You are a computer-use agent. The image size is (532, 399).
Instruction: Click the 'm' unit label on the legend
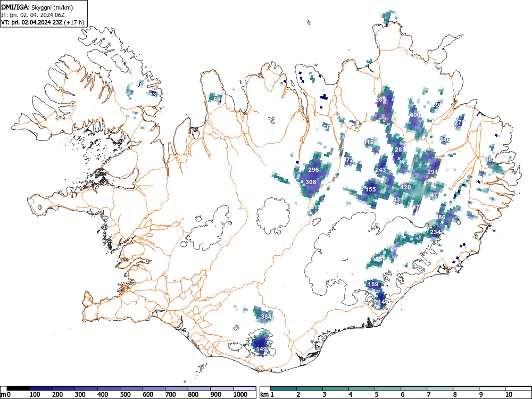(x=3, y=395)
